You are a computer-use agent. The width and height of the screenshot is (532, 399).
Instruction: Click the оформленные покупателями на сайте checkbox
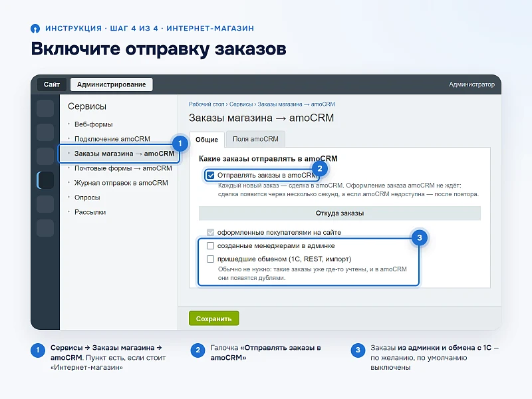tap(210, 232)
